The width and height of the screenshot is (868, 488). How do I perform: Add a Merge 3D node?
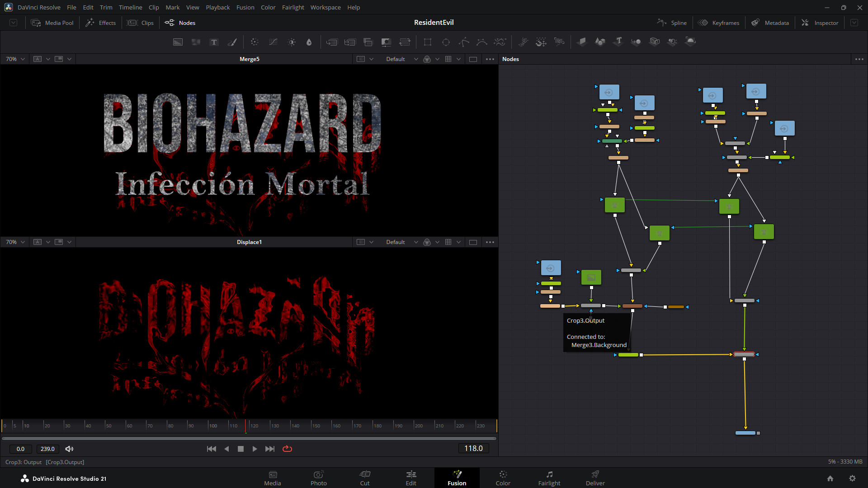(636, 42)
